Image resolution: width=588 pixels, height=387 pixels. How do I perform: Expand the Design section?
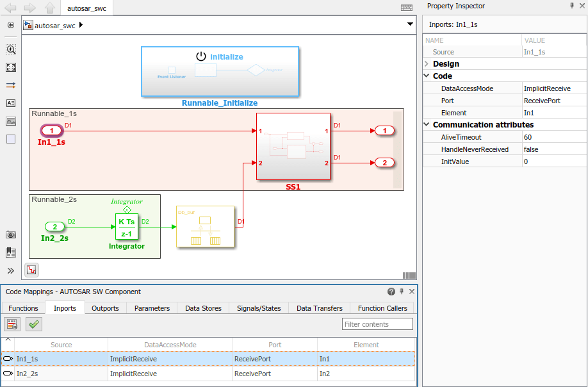tap(427, 63)
